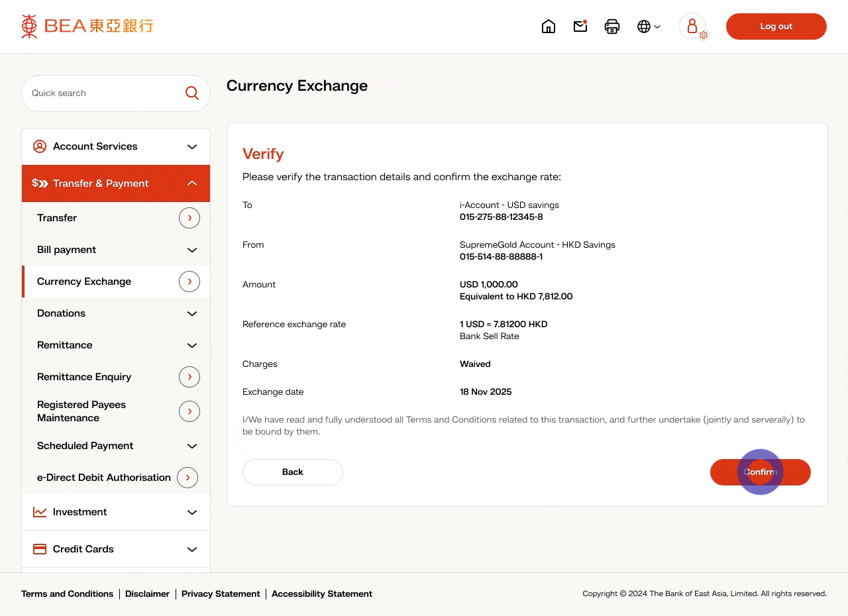The height and width of the screenshot is (616, 848).
Task: Click the printer icon
Action: pyautogui.click(x=612, y=26)
